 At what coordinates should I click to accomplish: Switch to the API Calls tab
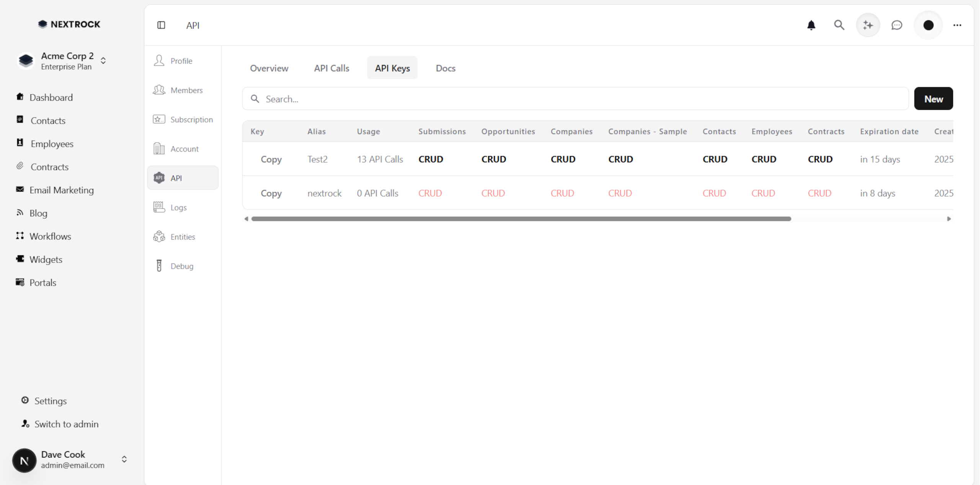tap(332, 68)
